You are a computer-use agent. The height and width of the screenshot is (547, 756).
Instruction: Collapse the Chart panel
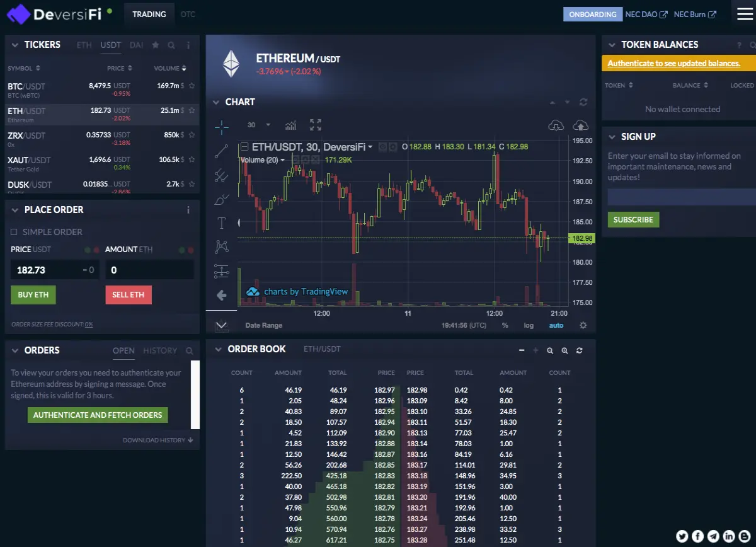[x=216, y=102]
